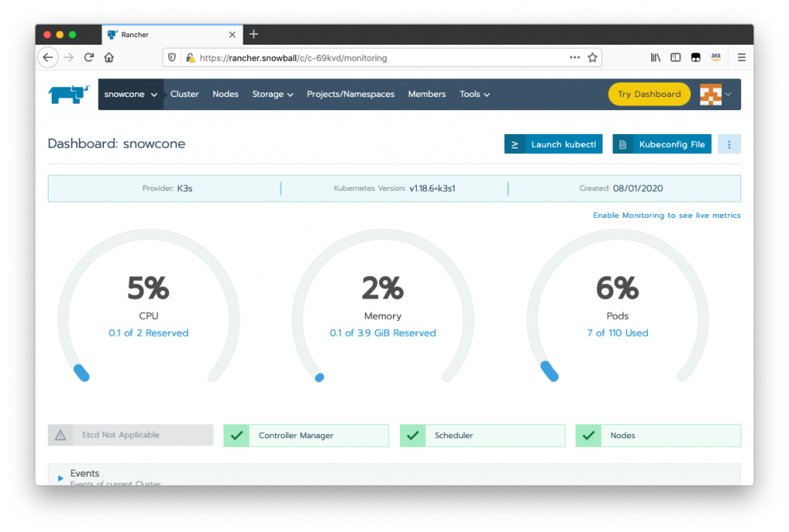Image resolution: width=789 pixels, height=532 pixels.
Task: Click the padlock warning icon in address bar
Action: point(190,58)
